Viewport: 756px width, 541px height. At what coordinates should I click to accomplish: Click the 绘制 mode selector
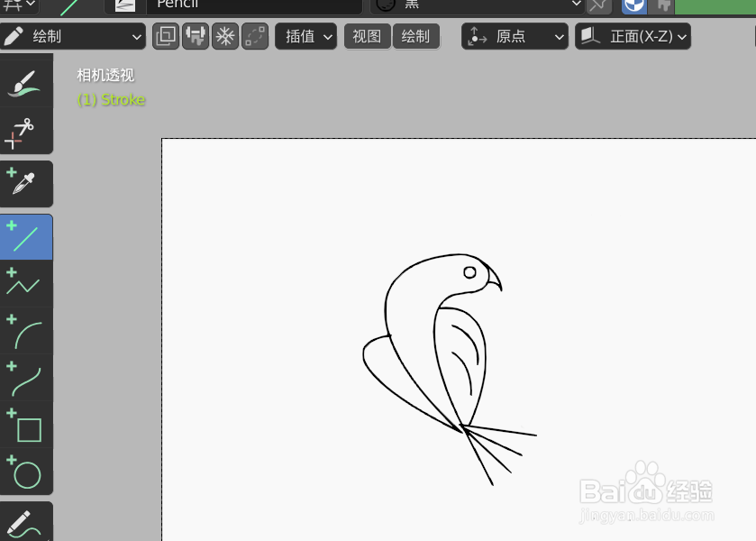pyautogui.click(x=72, y=37)
